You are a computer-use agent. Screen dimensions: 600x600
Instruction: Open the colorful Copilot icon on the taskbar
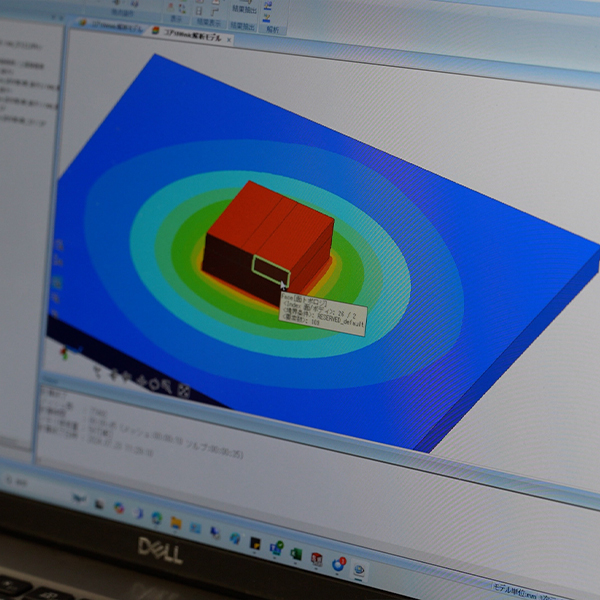pyautogui.click(x=119, y=507)
